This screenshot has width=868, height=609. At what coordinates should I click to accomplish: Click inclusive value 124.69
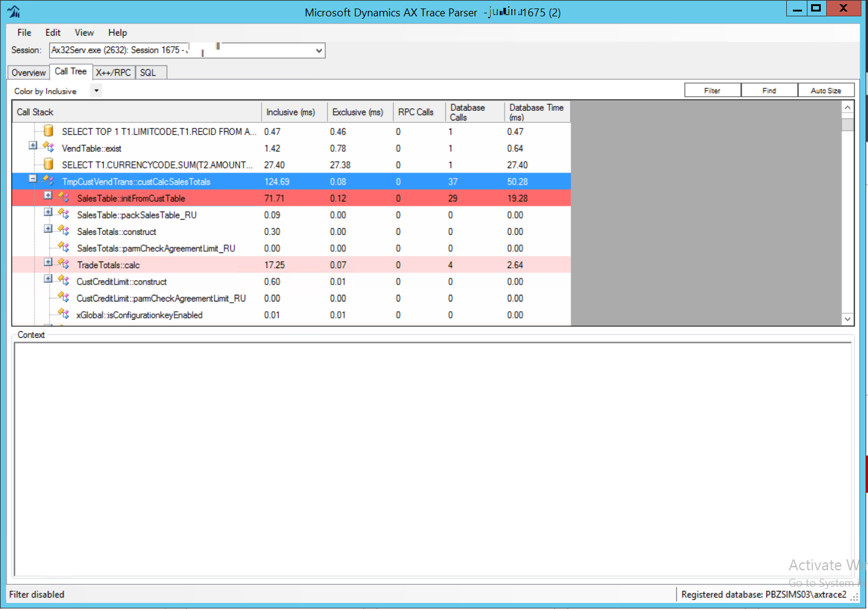point(277,182)
